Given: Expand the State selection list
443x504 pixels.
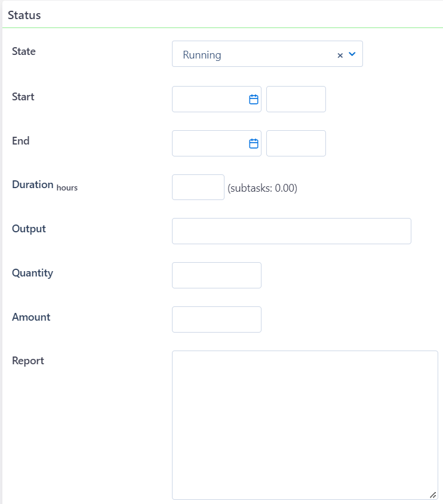Looking at the screenshot, I should coord(353,54).
